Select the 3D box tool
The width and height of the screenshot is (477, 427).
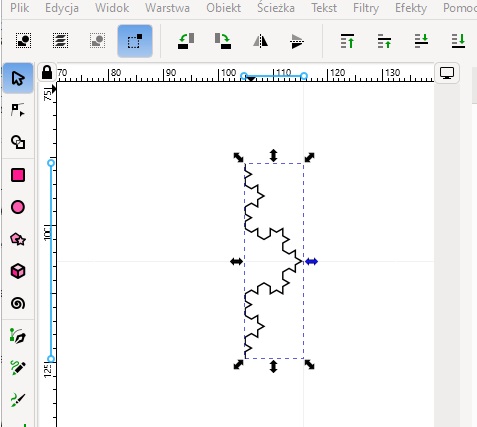click(x=18, y=271)
